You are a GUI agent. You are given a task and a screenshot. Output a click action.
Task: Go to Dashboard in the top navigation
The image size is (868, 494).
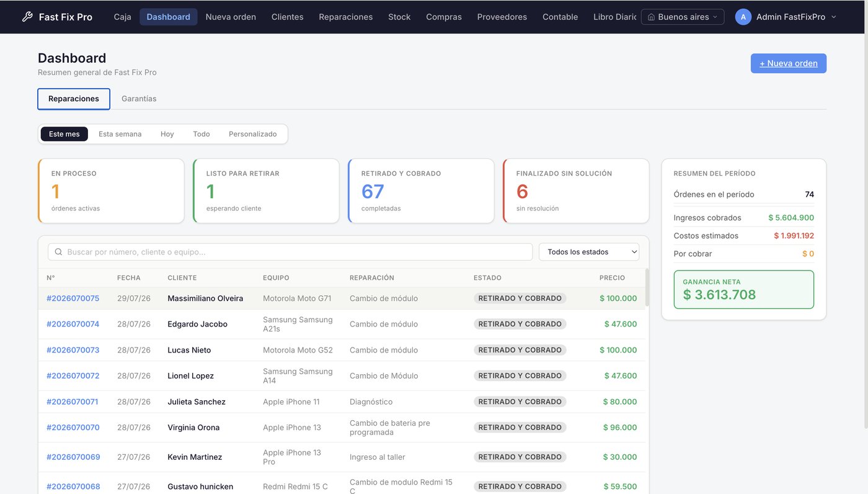[x=169, y=17]
